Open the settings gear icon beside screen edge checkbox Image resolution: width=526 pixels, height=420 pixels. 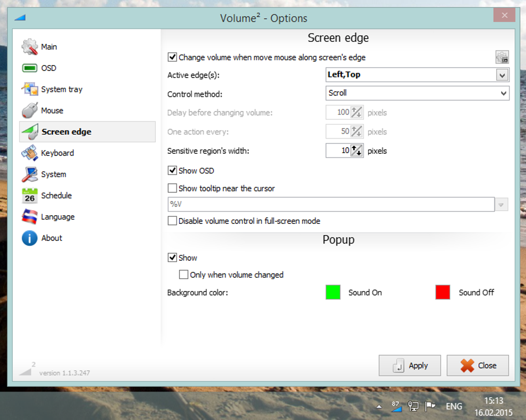pos(502,57)
